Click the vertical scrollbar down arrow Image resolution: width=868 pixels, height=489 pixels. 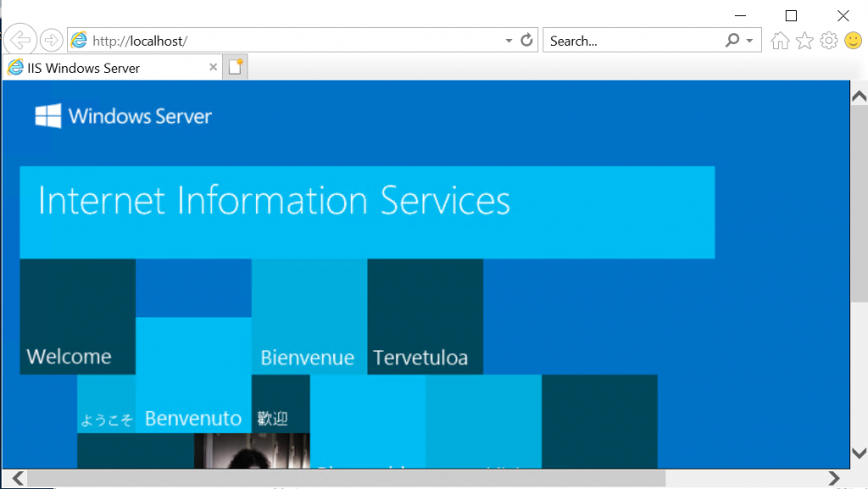click(860, 453)
